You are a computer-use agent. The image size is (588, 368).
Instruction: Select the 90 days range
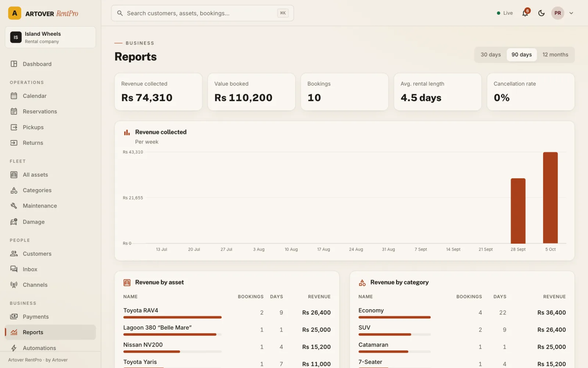point(521,54)
